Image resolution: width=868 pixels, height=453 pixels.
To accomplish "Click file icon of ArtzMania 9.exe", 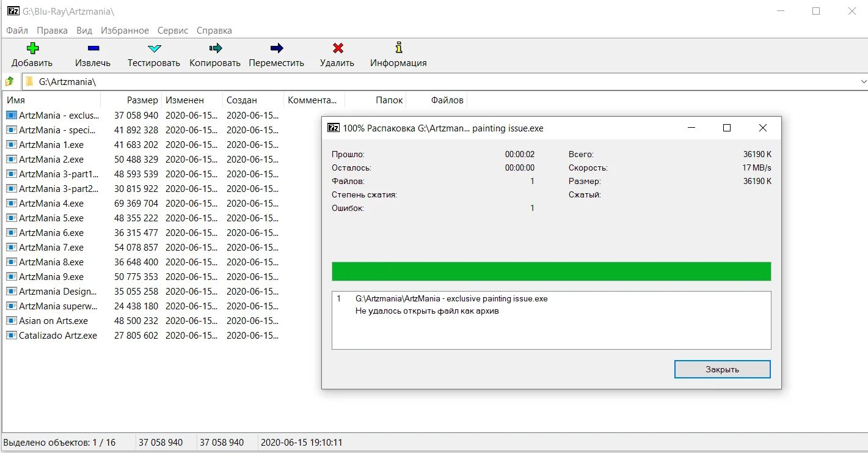I will 12,276.
